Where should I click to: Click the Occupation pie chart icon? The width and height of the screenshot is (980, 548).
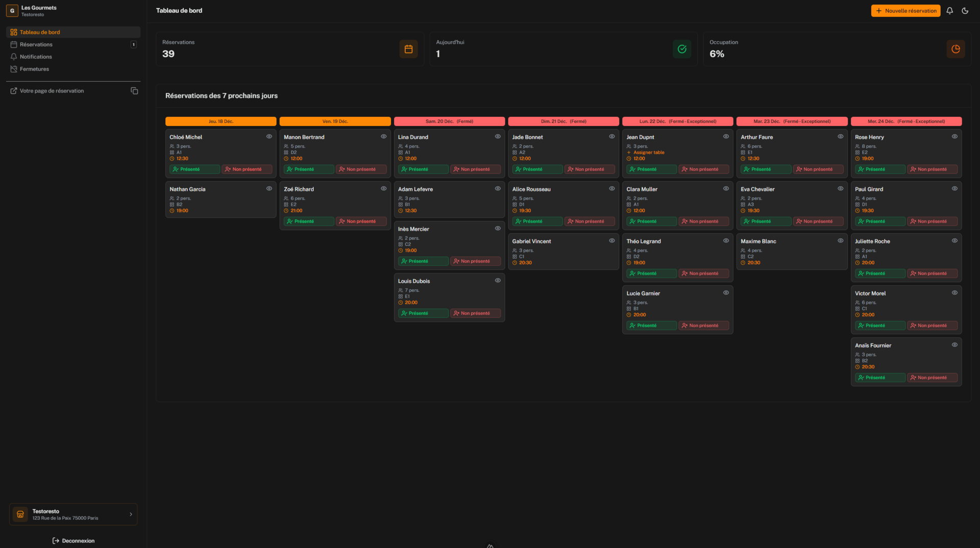coord(955,49)
